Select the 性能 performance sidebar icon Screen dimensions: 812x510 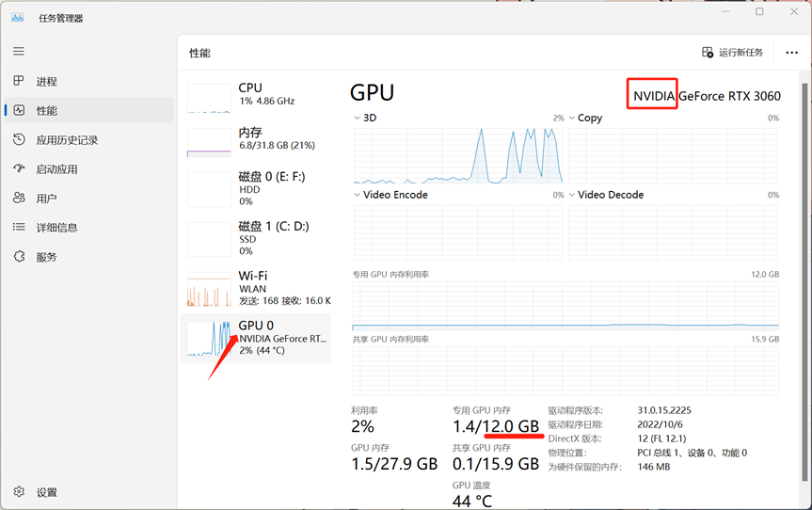[19, 110]
